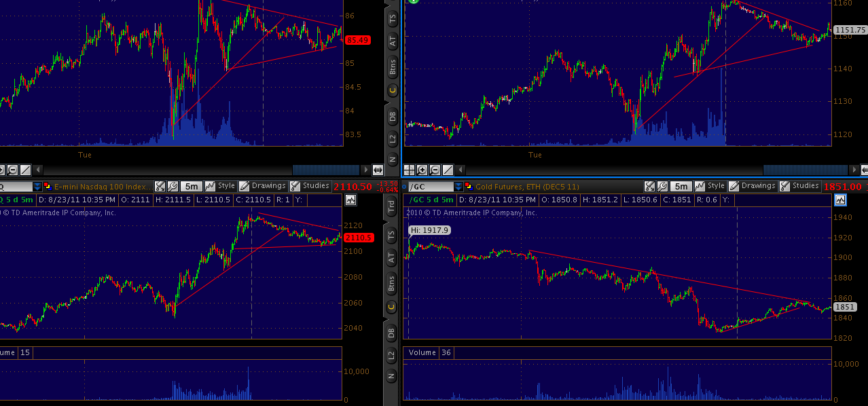The height and width of the screenshot is (406, 868).
Task: Click the 85.49 price label on the upper-left chart
Action: [x=357, y=40]
